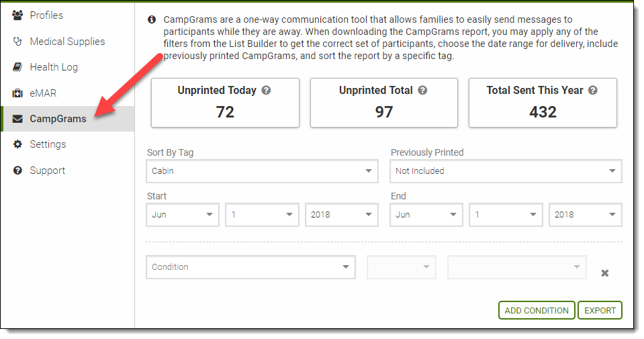Image resolution: width=644 pixels, height=339 pixels.
Task: Go to Health Log section
Action: click(x=54, y=67)
